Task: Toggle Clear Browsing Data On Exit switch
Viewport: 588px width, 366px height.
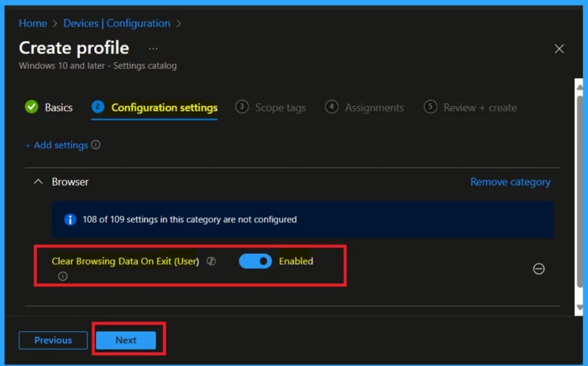Action: [x=256, y=261]
